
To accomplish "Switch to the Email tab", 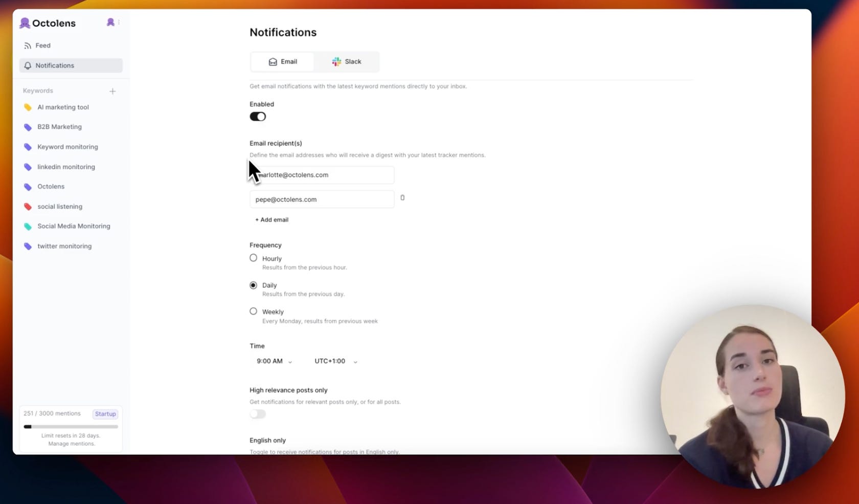I will coord(283,62).
